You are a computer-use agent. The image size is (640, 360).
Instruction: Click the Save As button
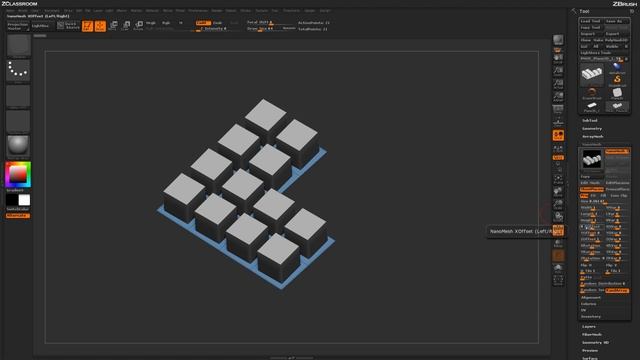617,21
